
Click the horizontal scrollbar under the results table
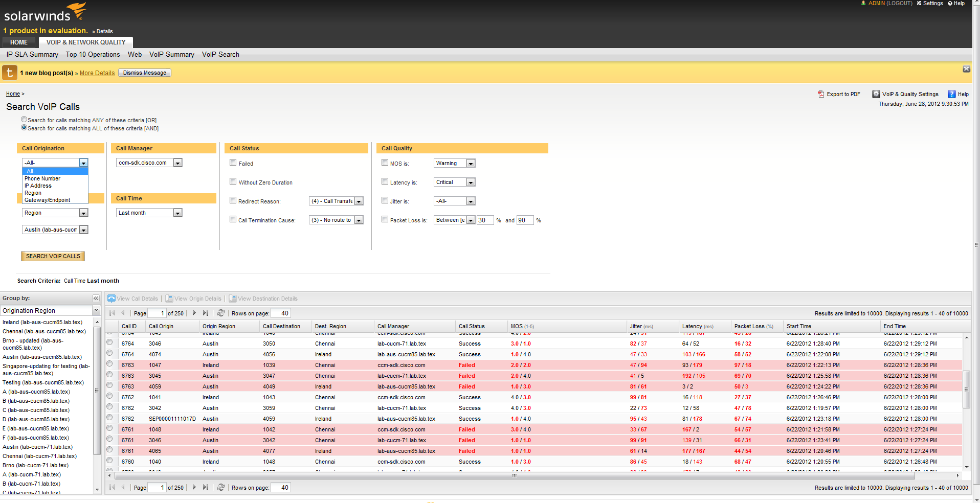pyautogui.click(x=514, y=475)
